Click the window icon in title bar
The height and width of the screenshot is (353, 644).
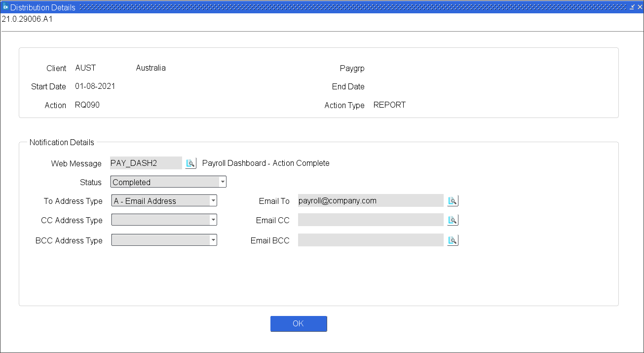[x=5, y=7]
